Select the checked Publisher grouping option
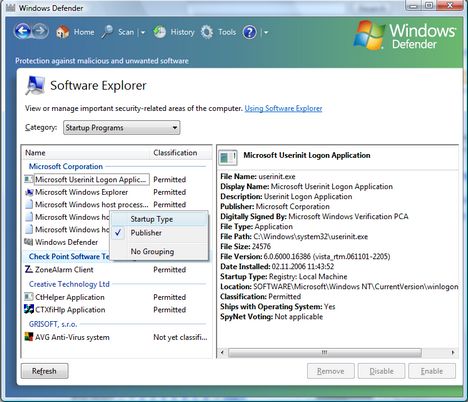468x402 pixels. (159, 233)
